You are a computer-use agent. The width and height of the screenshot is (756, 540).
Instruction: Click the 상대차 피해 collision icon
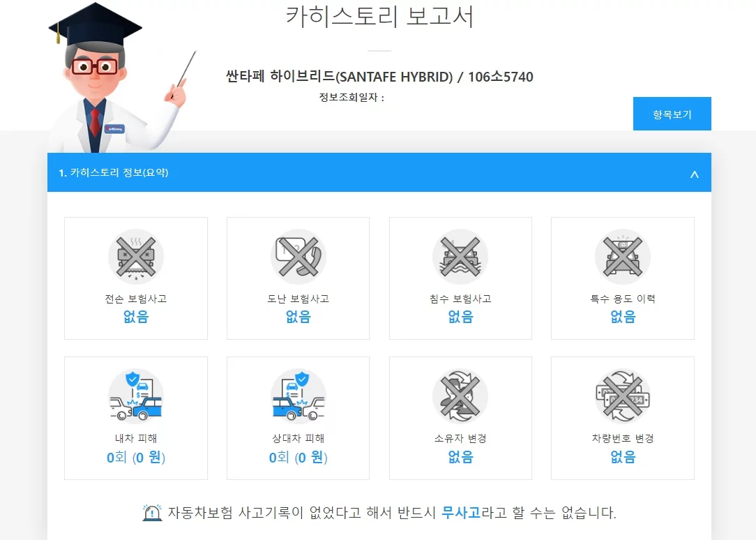click(298, 396)
